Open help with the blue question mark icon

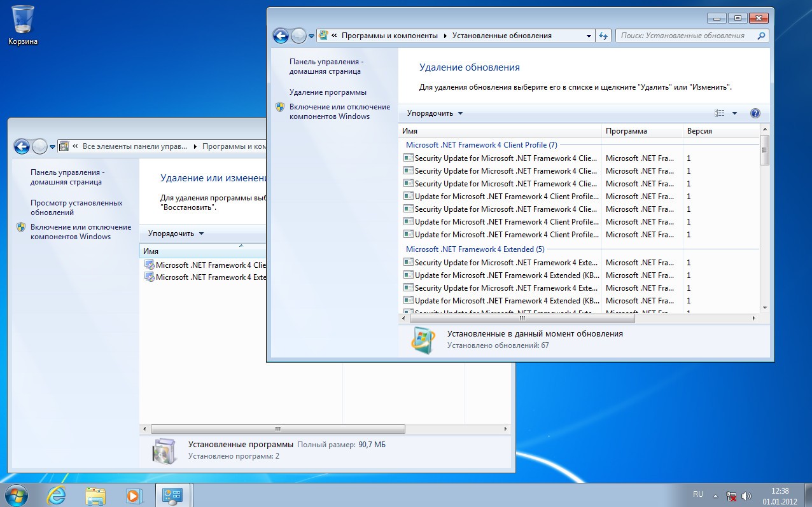(755, 113)
